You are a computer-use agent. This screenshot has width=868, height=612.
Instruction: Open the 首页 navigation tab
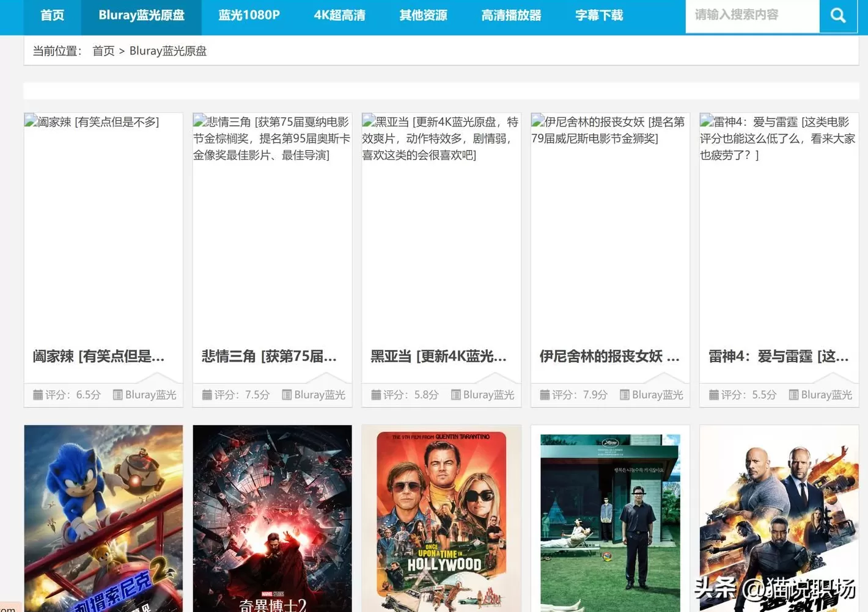click(x=52, y=15)
